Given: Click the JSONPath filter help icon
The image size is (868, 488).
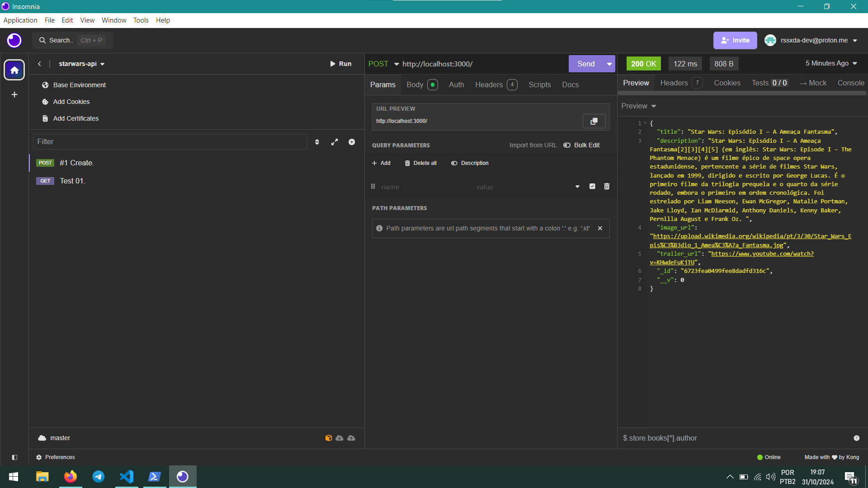Looking at the screenshot, I should pyautogui.click(x=856, y=438).
